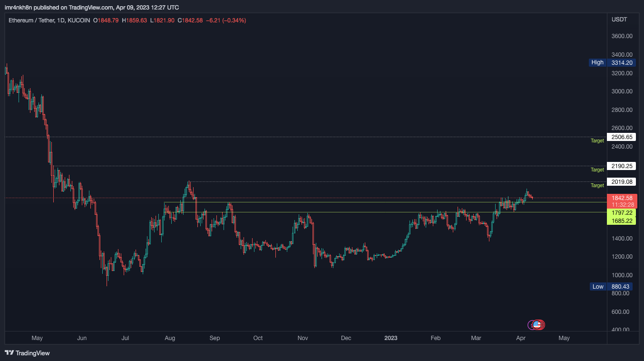The image size is (644, 361).
Task: Click the 2800.00 price axis tick
Action: click(x=622, y=110)
